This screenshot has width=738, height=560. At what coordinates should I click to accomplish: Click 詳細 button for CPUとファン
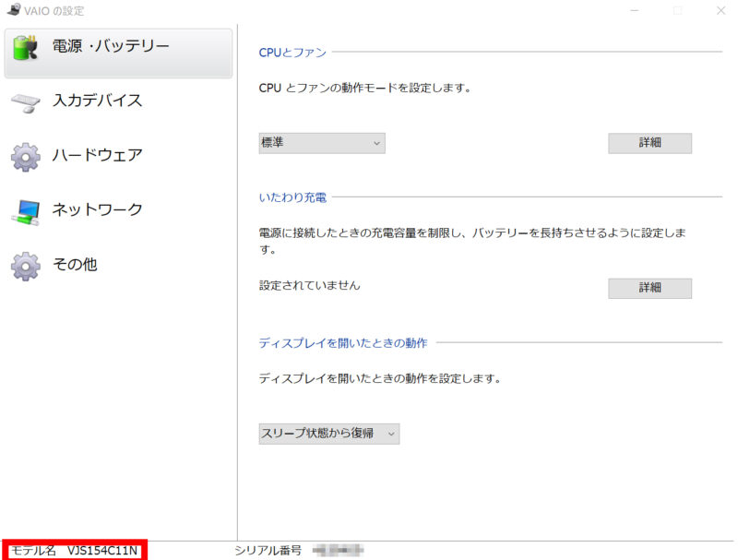(x=650, y=143)
